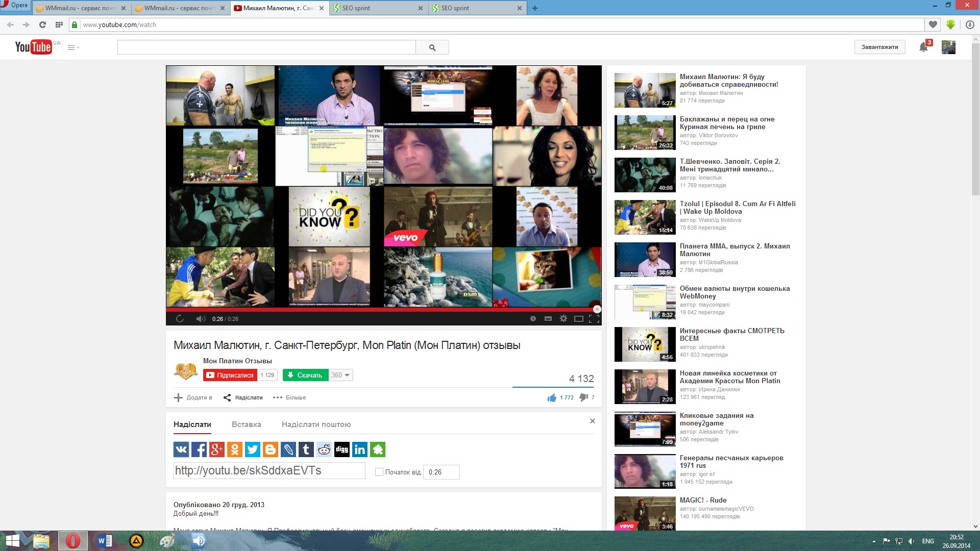Viewport: 980px width, 551px height.
Task: Share video via the Reddit icon
Action: pyautogui.click(x=324, y=449)
